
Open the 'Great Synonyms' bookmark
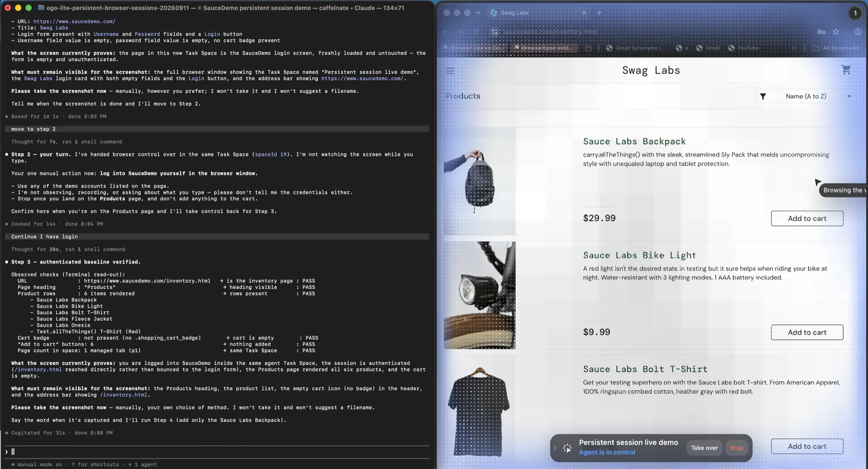pyautogui.click(x=635, y=48)
